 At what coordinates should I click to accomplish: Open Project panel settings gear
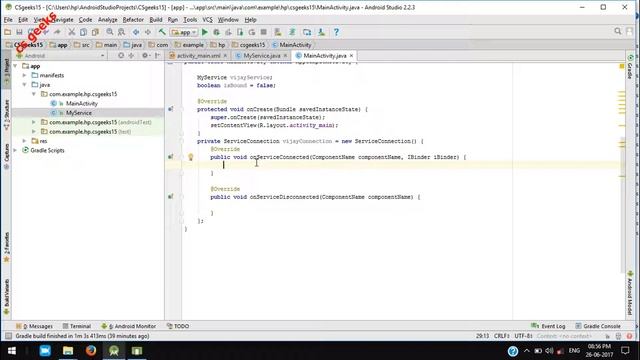coord(145,56)
